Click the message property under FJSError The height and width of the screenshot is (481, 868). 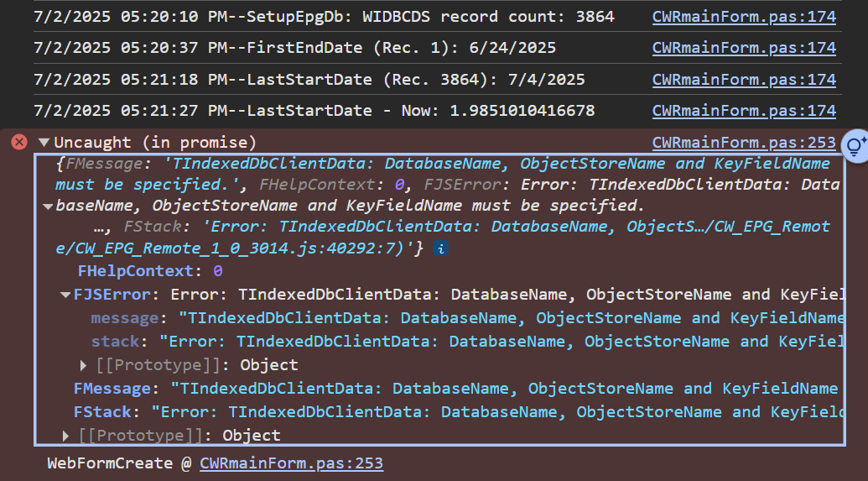(x=468, y=318)
